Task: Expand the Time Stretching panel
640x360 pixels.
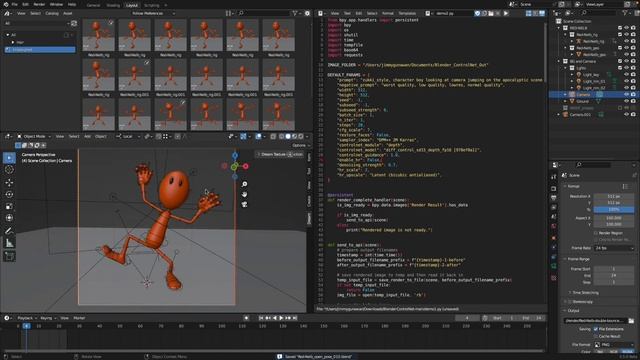Action: pyautogui.click(x=586, y=293)
